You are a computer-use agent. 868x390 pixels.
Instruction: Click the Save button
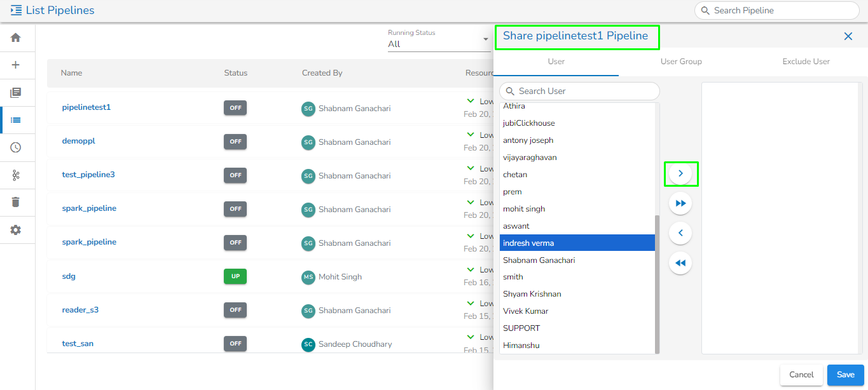pos(846,375)
